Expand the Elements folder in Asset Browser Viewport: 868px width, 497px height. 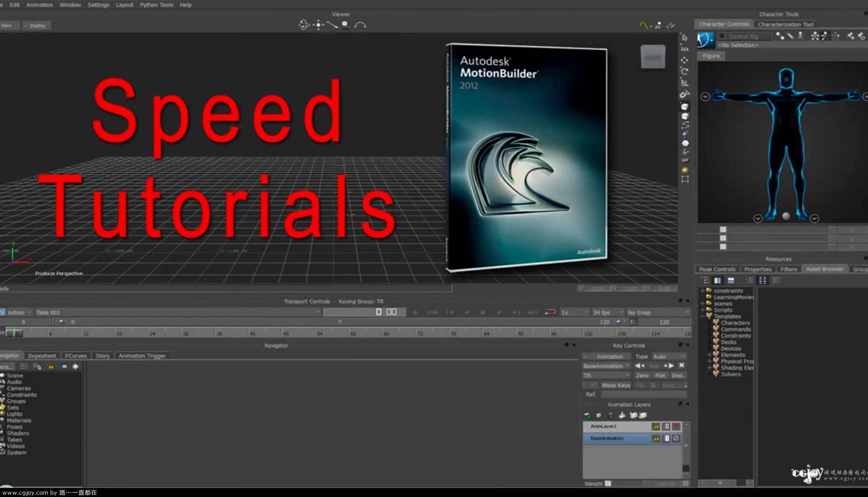710,355
